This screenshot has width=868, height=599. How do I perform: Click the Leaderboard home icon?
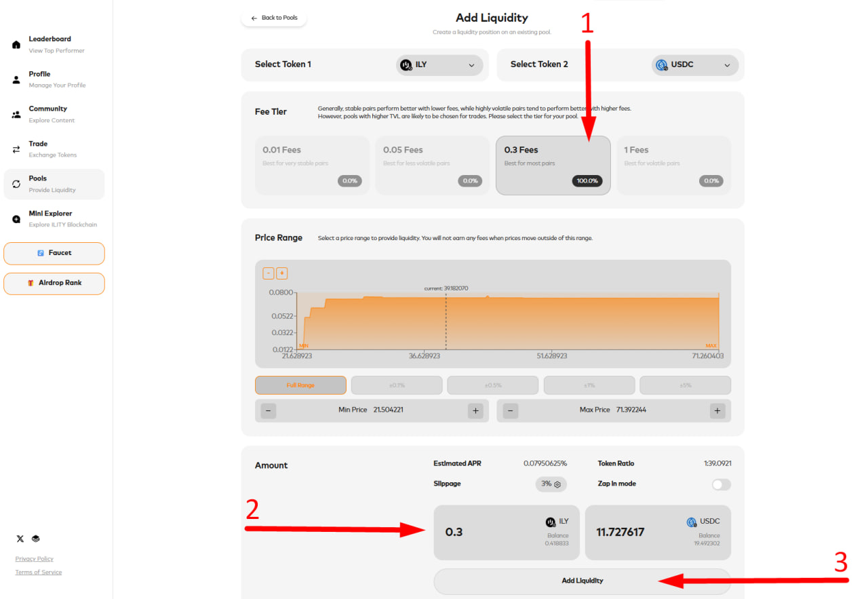click(16, 45)
